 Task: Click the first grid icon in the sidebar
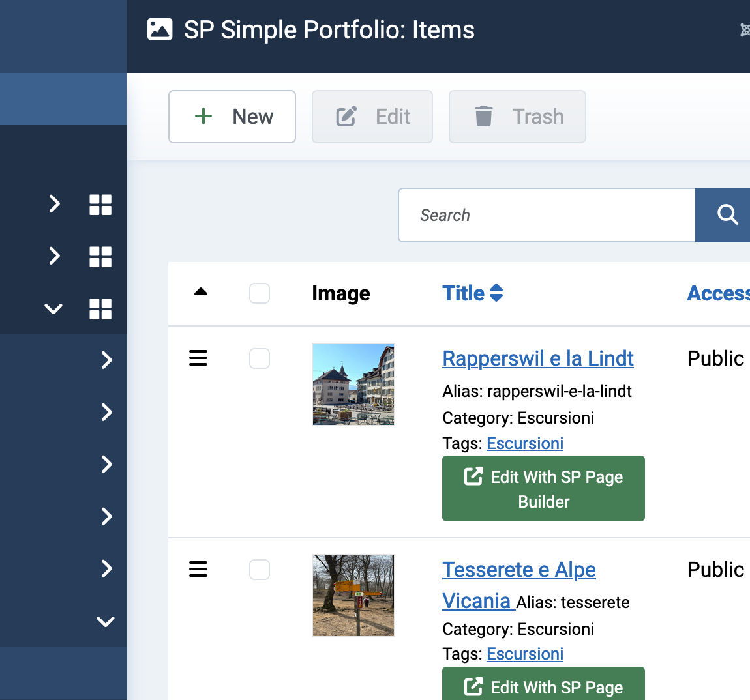[x=100, y=205]
